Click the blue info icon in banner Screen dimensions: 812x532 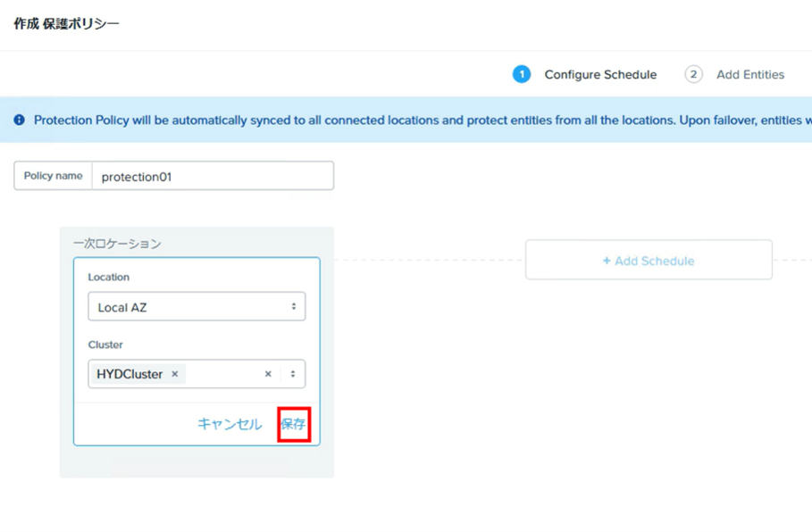tap(19, 121)
